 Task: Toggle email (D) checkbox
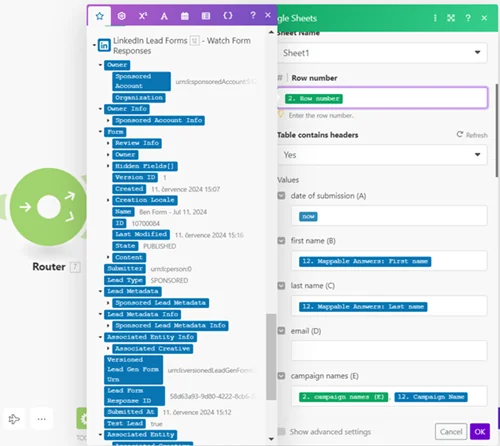(281, 331)
